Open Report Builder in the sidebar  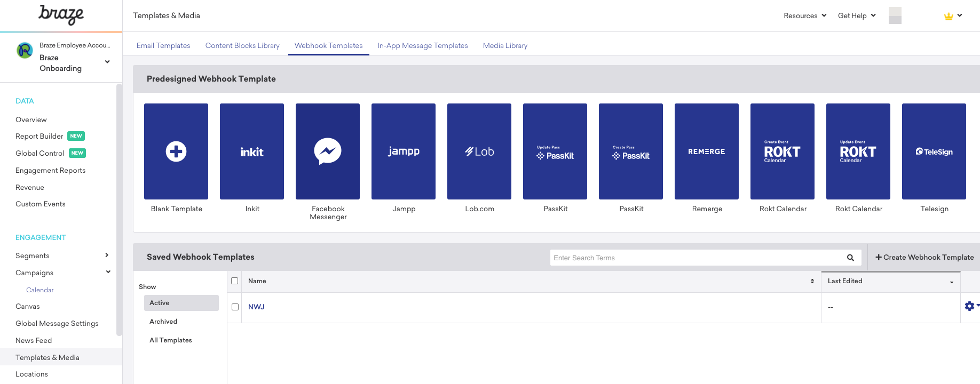[39, 136]
